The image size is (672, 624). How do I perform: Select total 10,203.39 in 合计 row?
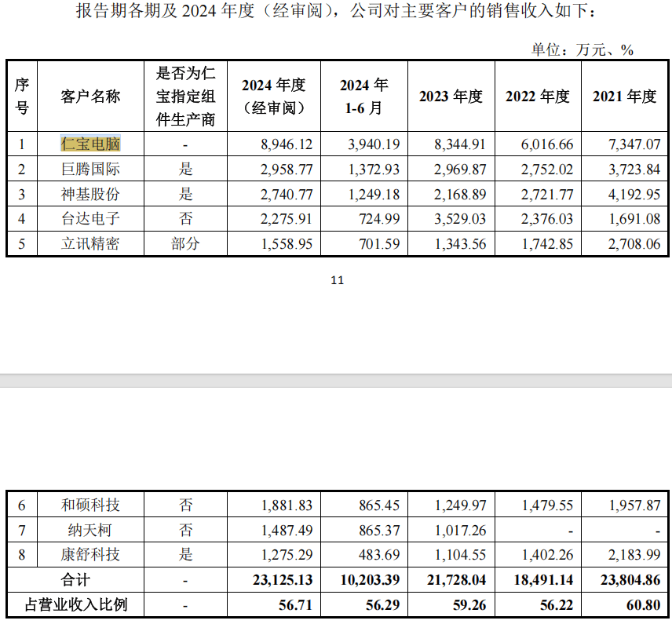pyautogui.click(x=370, y=580)
